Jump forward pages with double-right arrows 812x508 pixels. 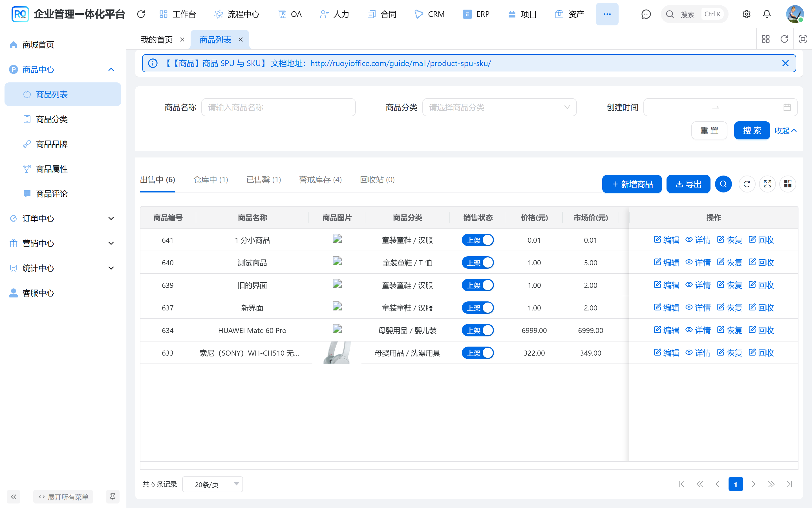pos(771,484)
